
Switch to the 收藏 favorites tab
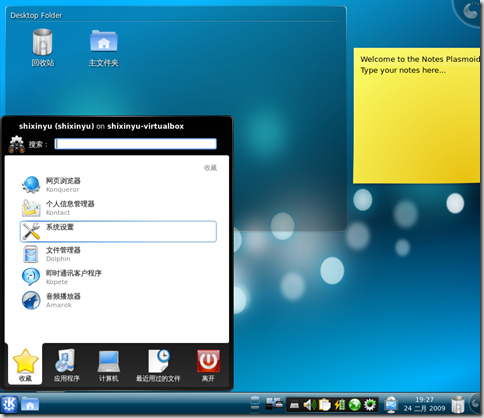(25, 365)
